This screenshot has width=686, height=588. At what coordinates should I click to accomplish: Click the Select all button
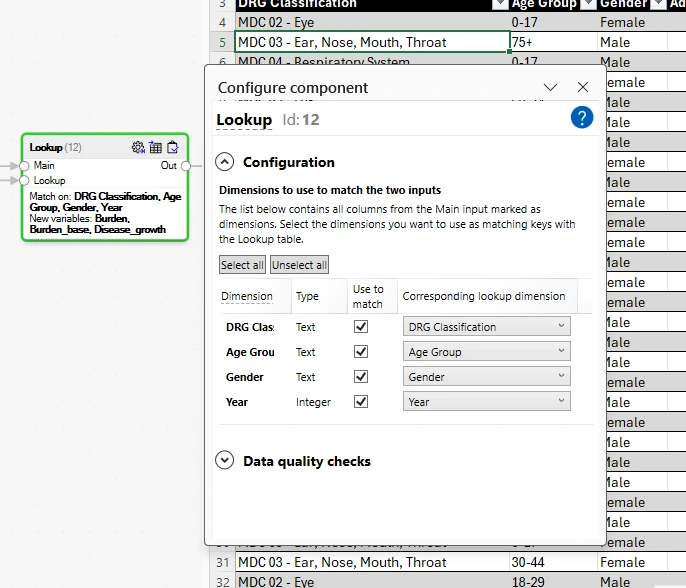click(x=242, y=265)
